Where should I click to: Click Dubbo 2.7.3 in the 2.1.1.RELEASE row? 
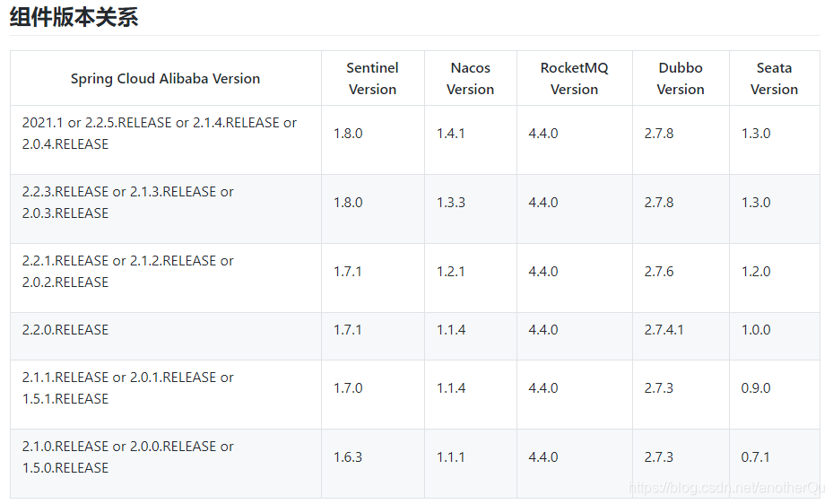pos(681,395)
